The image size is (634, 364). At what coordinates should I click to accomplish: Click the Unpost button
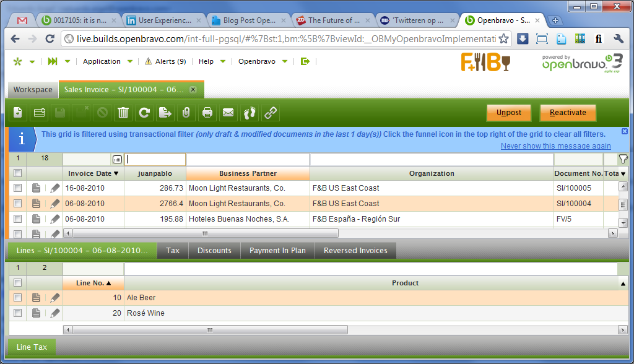[x=509, y=113]
